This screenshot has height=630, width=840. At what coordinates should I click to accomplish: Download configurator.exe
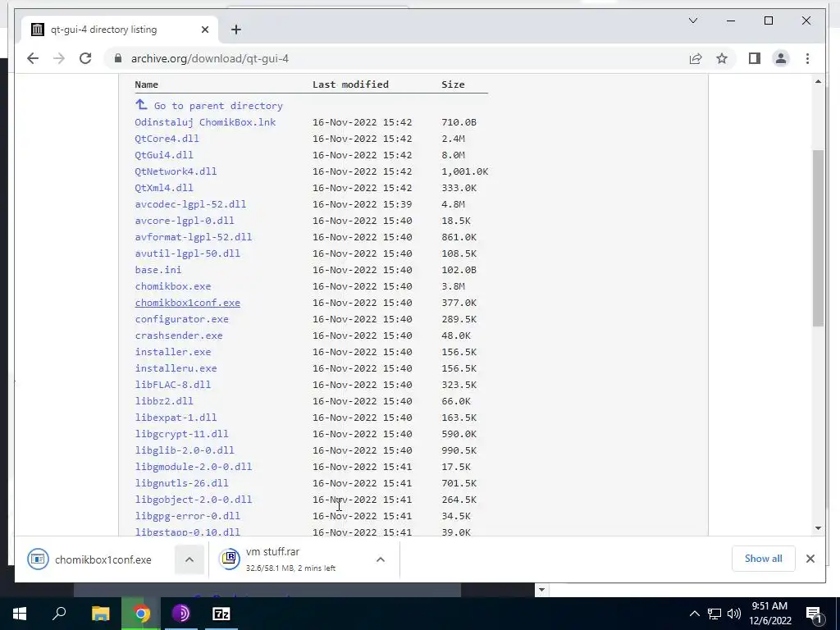181,319
